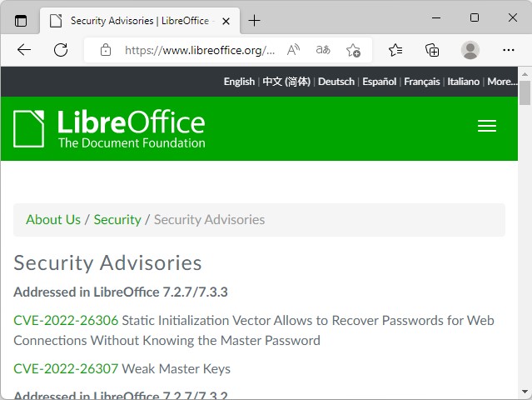Reload the page with refresh icon

tap(61, 50)
